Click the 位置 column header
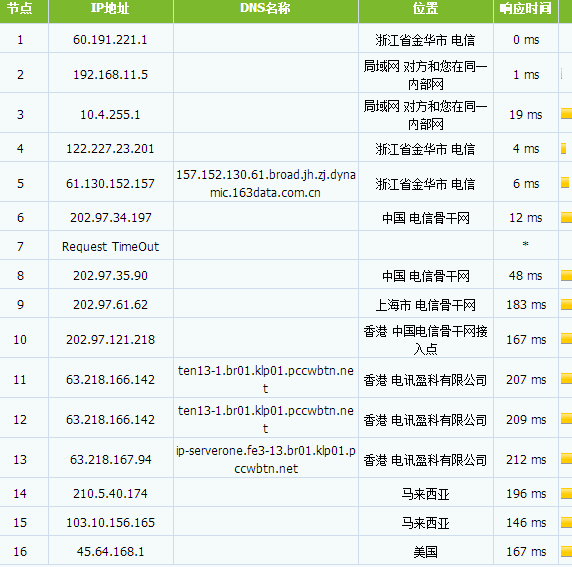This screenshot has height=567, width=572. (x=425, y=8)
